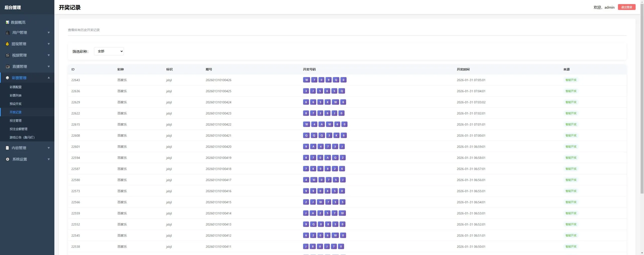Click the jsbjl label in row 22538
Viewport: 644px width, 255px height.
[169, 247]
